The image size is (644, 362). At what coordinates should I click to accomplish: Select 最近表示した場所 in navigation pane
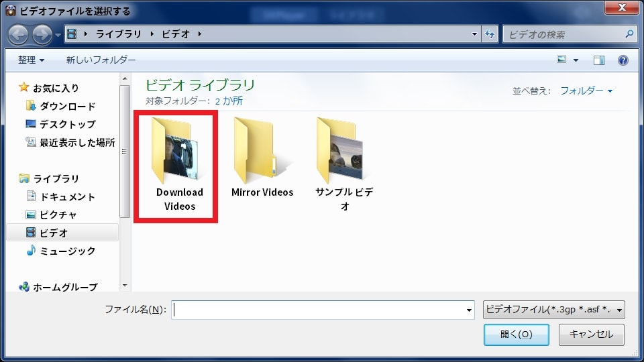[x=77, y=142]
